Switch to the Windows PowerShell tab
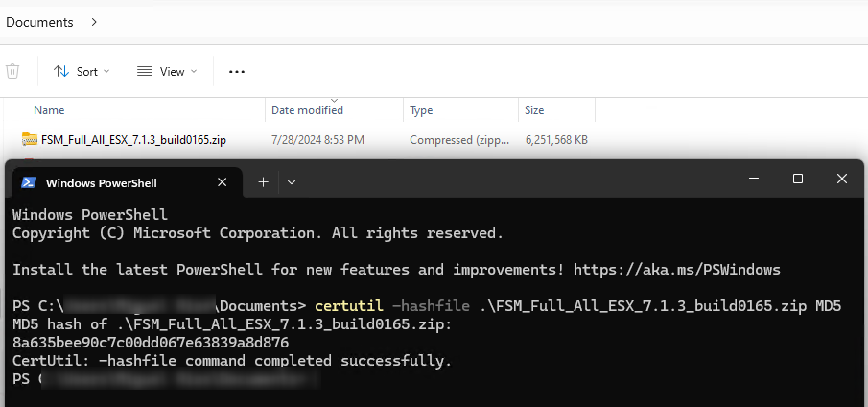Viewport: 868px width, 407px height. pyautogui.click(x=101, y=182)
